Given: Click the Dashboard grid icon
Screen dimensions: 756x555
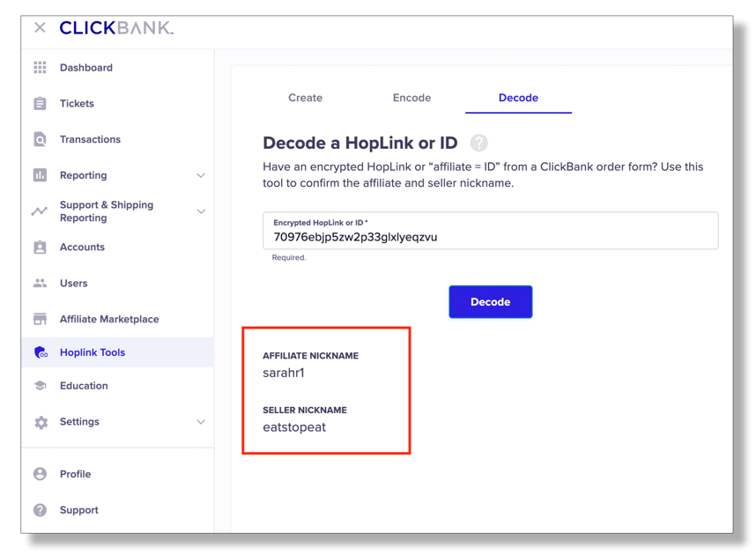Looking at the screenshot, I should click(40, 68).
